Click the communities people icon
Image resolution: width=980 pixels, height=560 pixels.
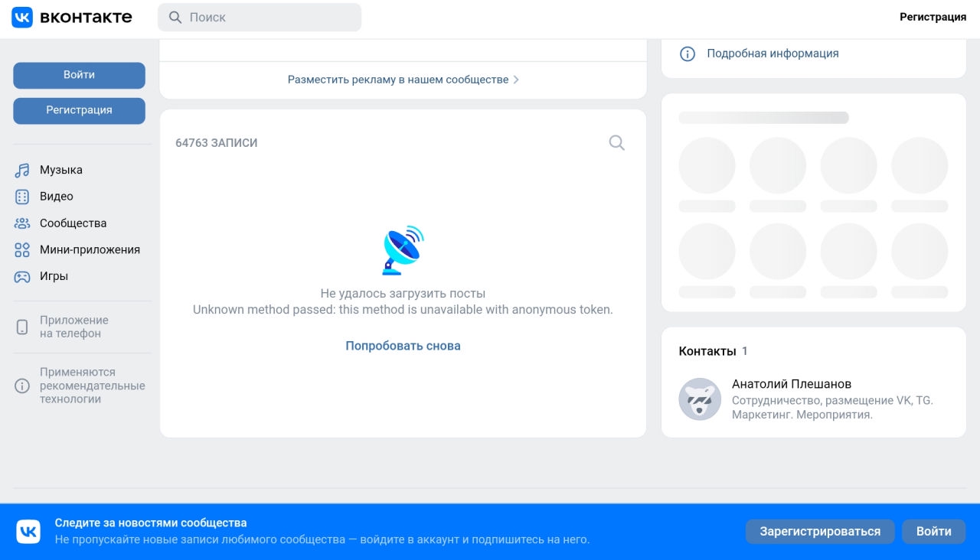click(x=22, y=223)
